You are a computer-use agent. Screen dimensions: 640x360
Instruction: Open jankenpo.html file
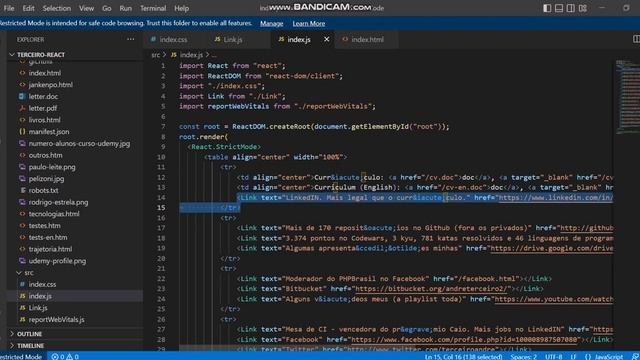(50, 85)
